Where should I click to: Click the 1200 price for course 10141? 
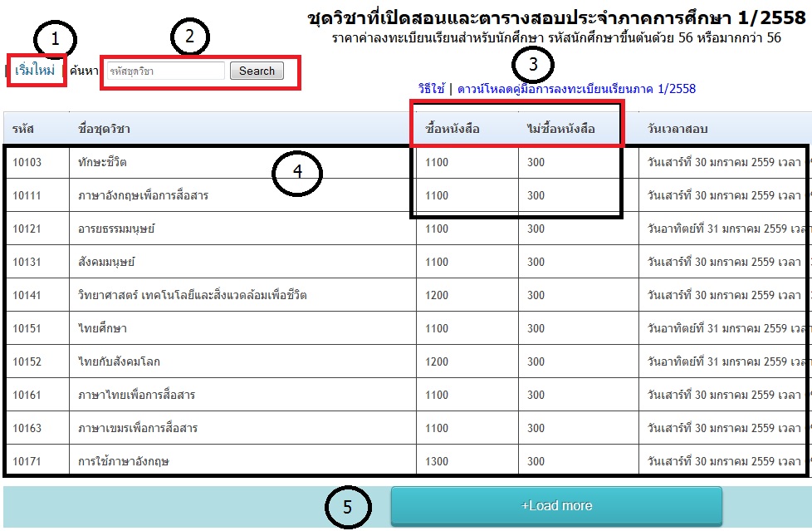pos(437,296)
